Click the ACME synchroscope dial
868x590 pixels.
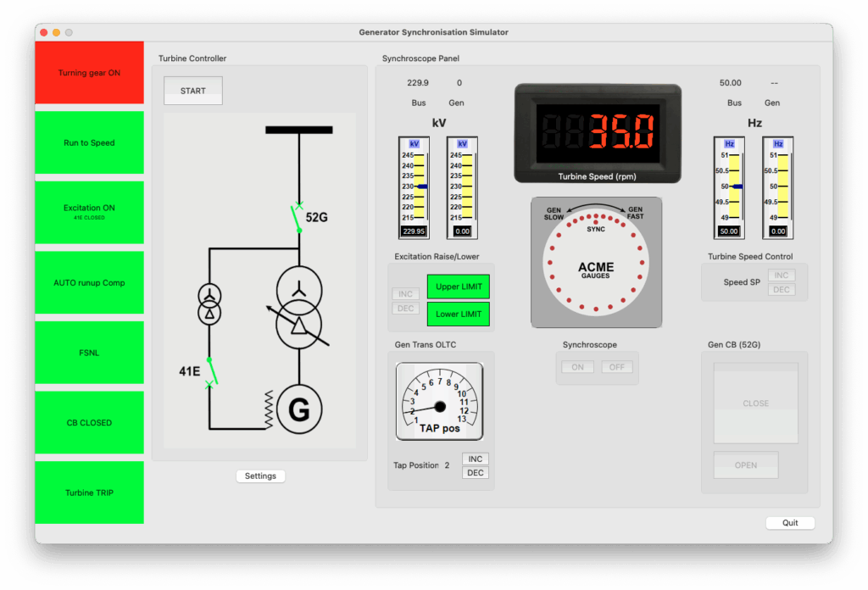(x=596, y=263)
